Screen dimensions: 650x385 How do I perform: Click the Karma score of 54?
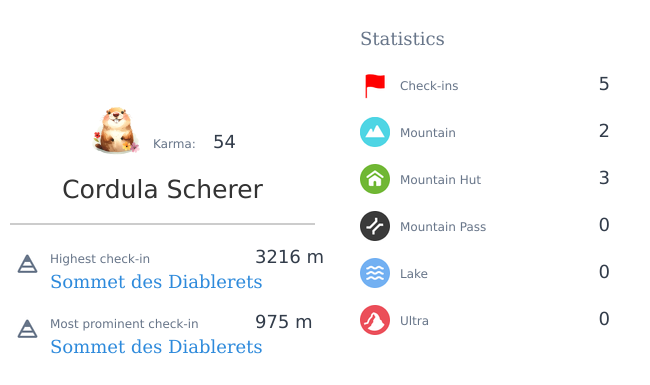[224, 142]
